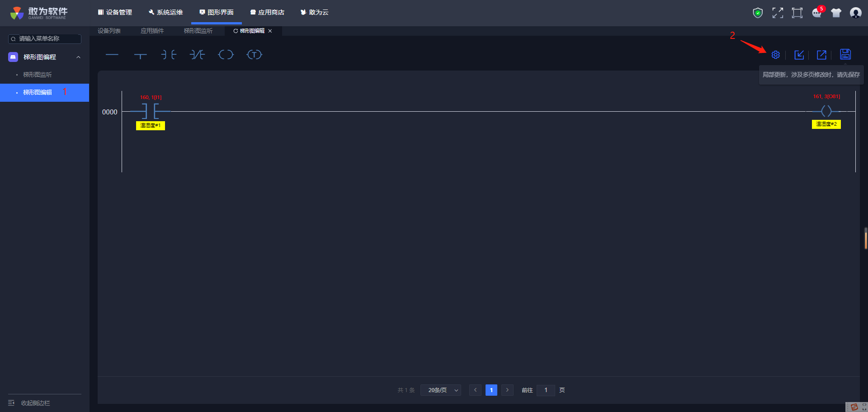Click the 温湿度#2 yellow label

(826, 124)
